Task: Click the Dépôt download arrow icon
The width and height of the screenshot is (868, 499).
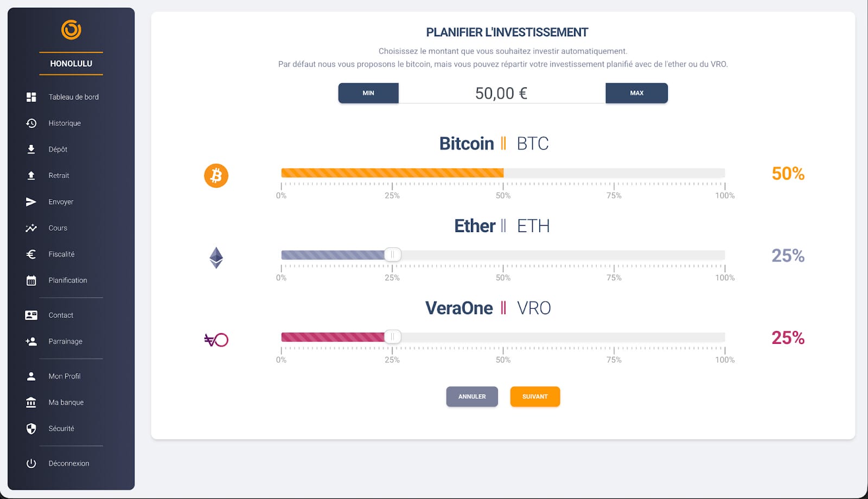Action: (x=31, y=149)
